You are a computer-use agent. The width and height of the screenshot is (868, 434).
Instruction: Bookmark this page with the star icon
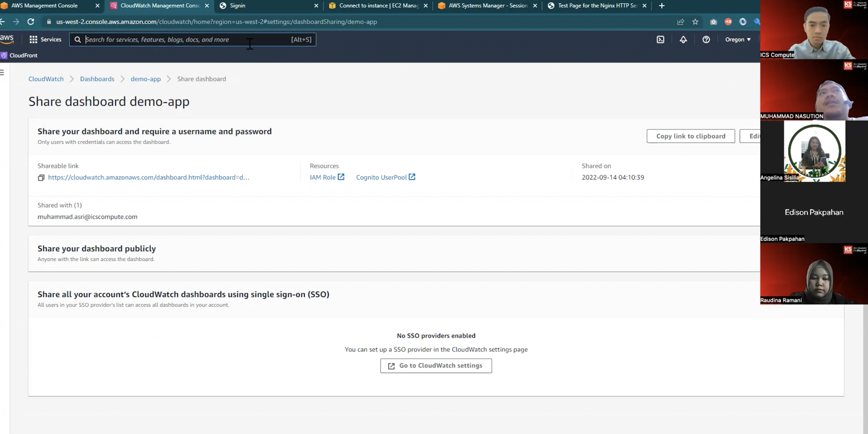(x=695, y=22)
